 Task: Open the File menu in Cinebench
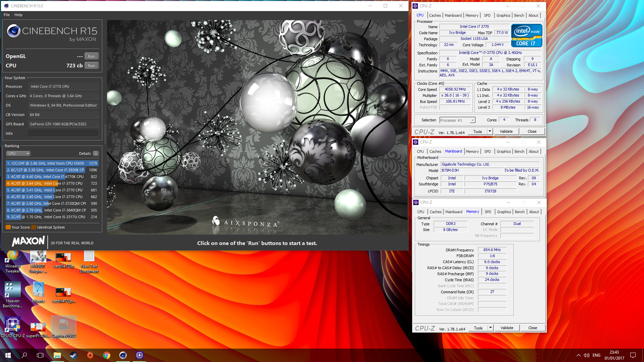(x=7, y=15)
